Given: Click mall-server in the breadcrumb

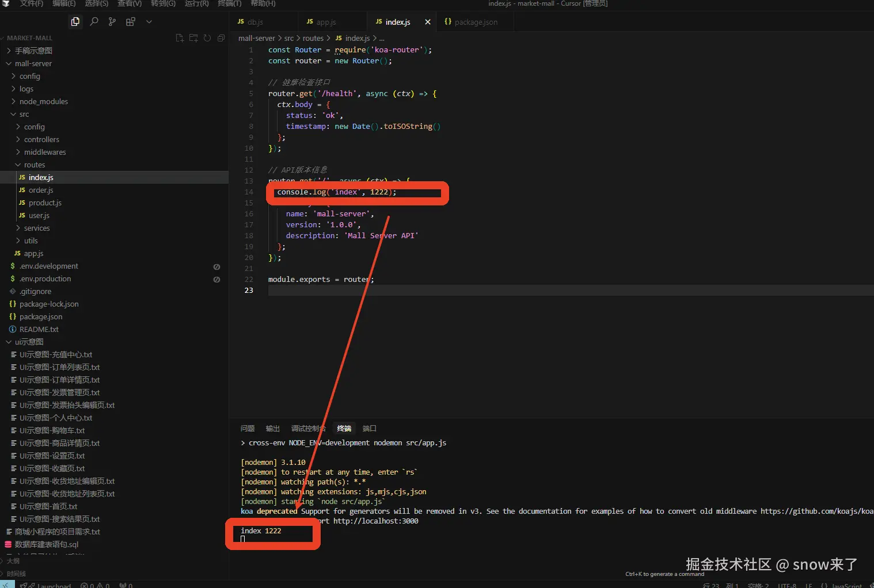Looking at the screenshot, I should click(257, 39).
